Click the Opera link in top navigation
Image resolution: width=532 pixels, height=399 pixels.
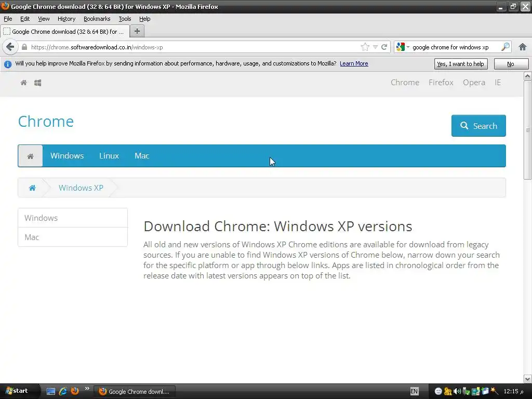(x=474, y=83)
